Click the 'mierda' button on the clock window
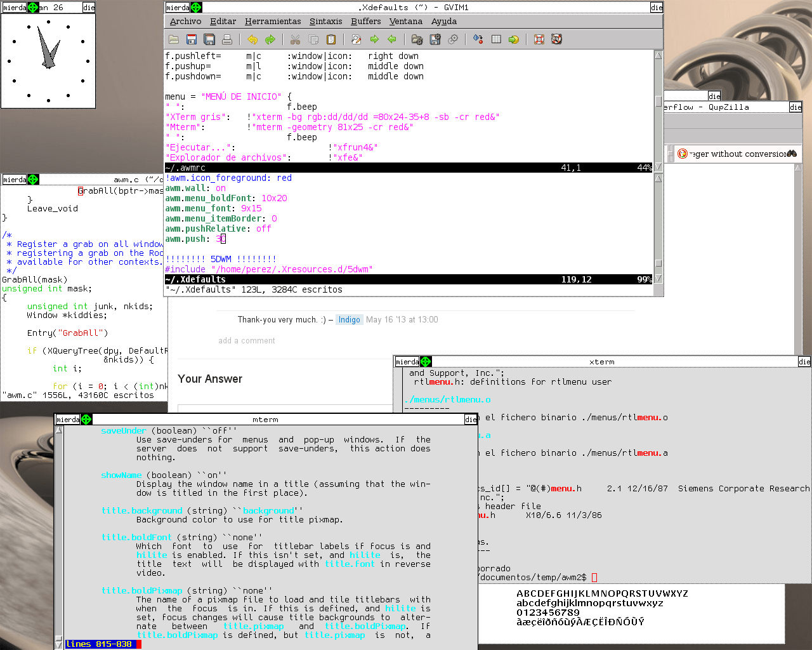812x650 pixels. [15, 8]
